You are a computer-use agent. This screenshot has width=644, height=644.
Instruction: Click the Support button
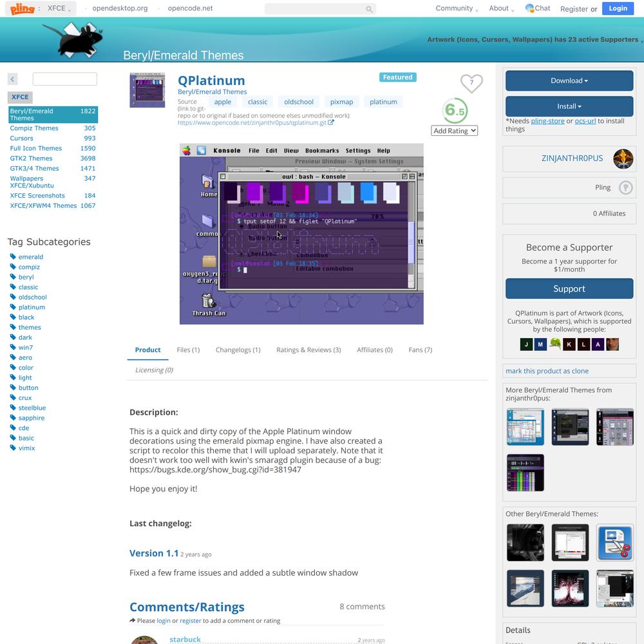tap(569, 289)
